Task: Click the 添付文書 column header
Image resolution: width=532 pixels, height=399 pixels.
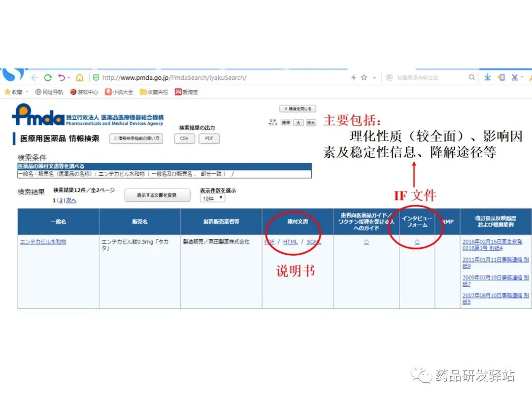Action: (x=298, y=222)
